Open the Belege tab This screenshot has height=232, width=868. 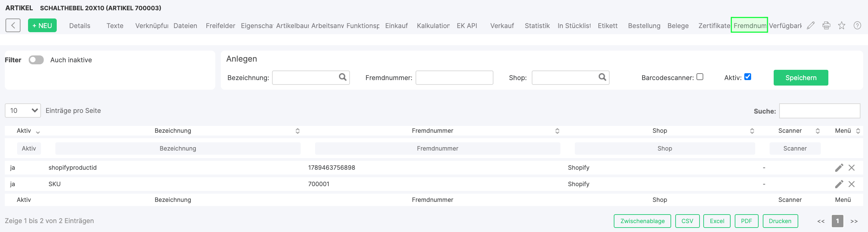point(678,26)
